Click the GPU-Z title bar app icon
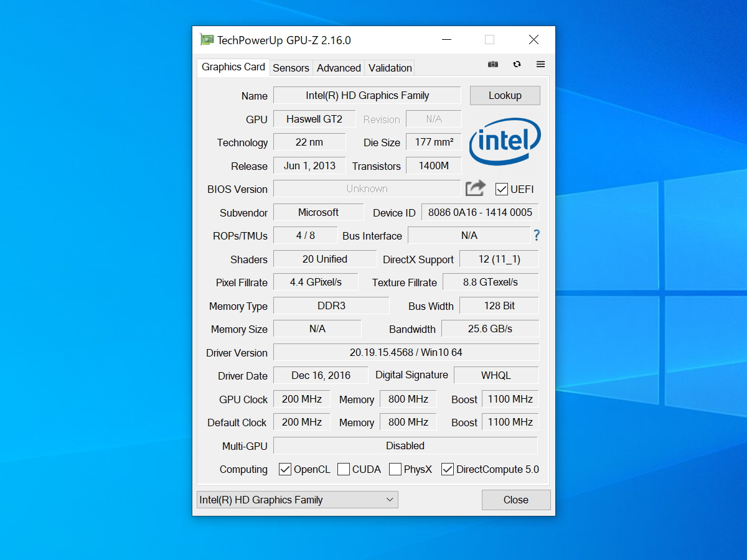This screenshot has height=560, width=747. (x=207, y=40)
